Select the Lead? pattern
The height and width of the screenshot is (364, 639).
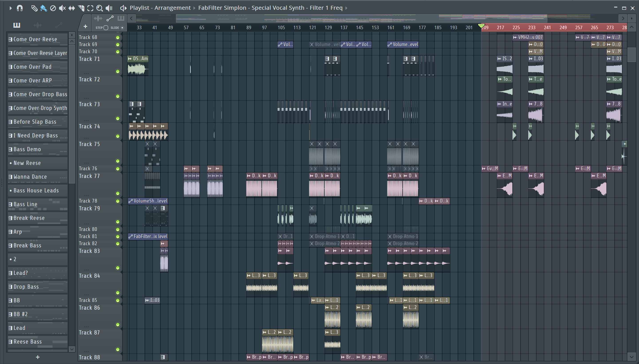(x=37, y=273)
